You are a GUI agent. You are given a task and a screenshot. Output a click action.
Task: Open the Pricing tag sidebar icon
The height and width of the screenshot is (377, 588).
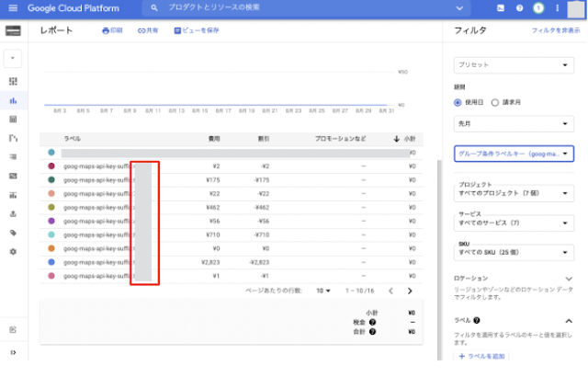click(x=13, y=233)
